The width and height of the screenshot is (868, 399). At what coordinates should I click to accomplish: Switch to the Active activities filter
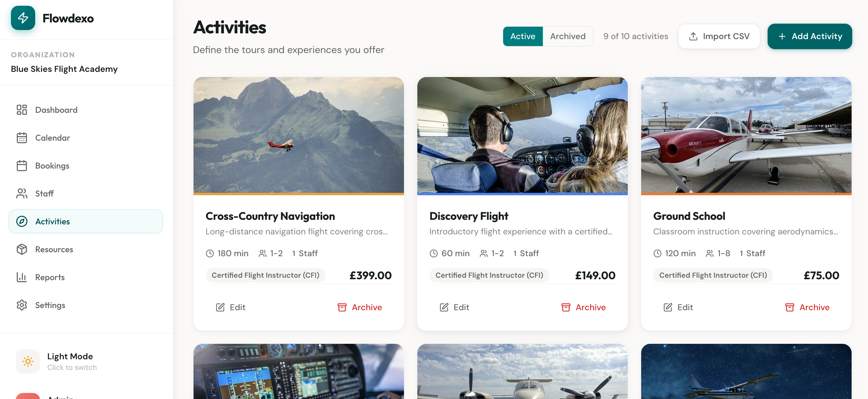(522, 36)
